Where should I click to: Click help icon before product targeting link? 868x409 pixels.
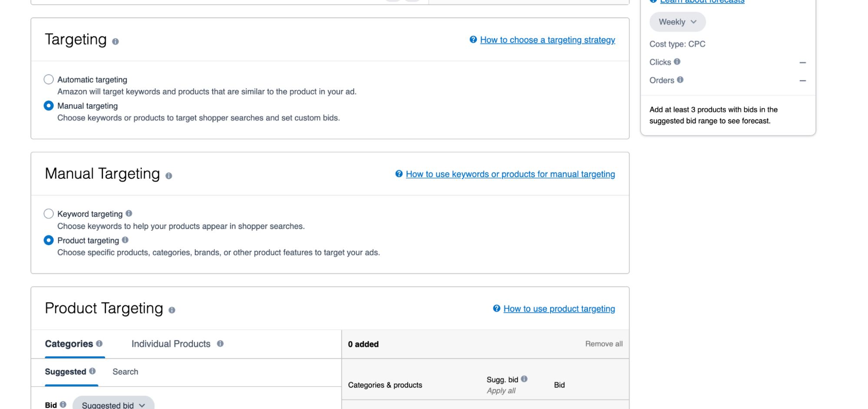(497, 309)
